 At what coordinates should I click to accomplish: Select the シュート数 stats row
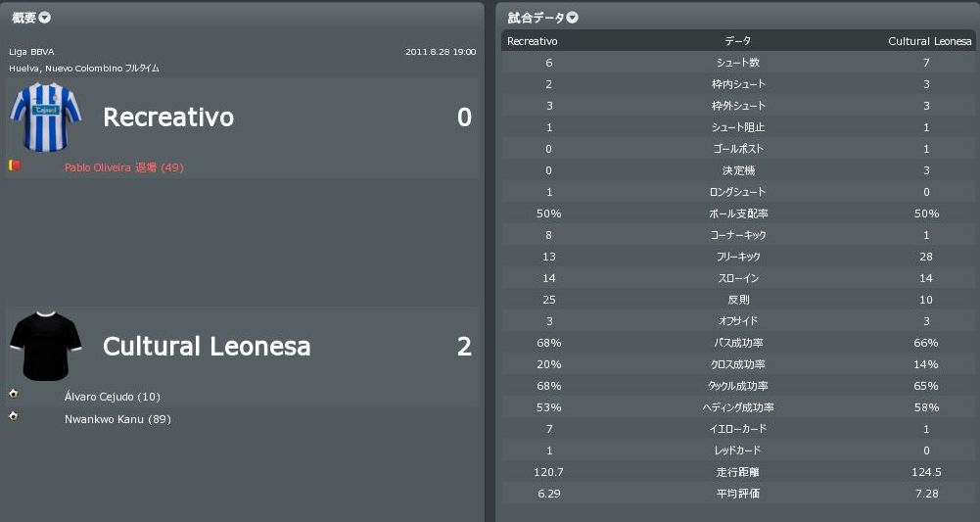pos(737,63)
